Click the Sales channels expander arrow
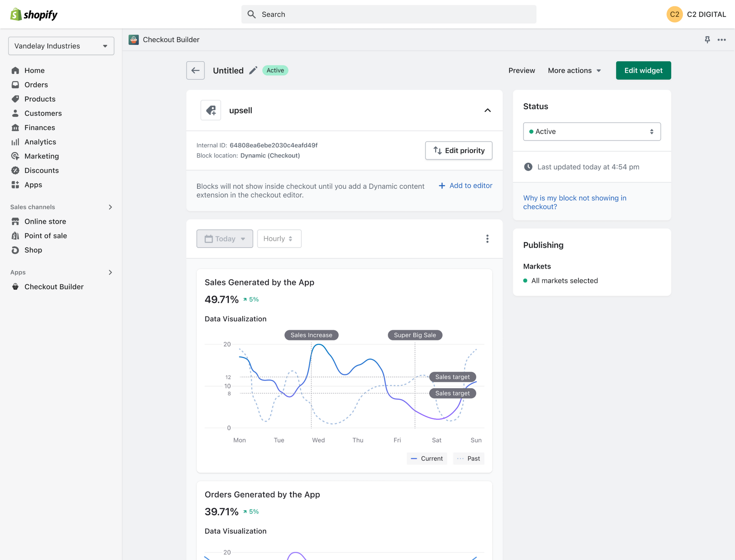This screenshot has width=735, height=560. click(x=110, y=206)
